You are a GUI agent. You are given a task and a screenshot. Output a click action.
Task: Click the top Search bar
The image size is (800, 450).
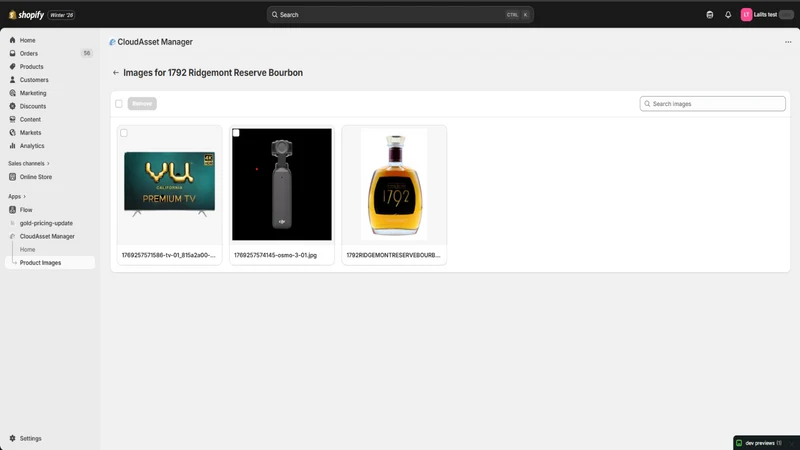400,15
